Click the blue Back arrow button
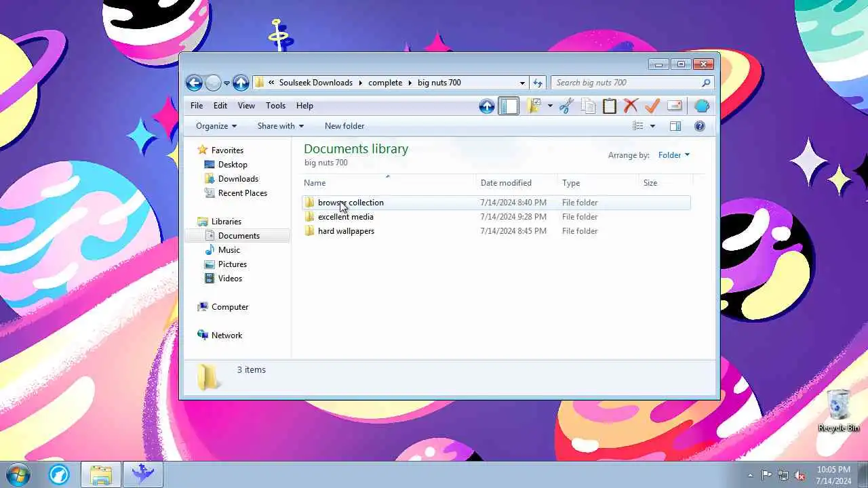The image size is (868, 488). pos(194,83)
